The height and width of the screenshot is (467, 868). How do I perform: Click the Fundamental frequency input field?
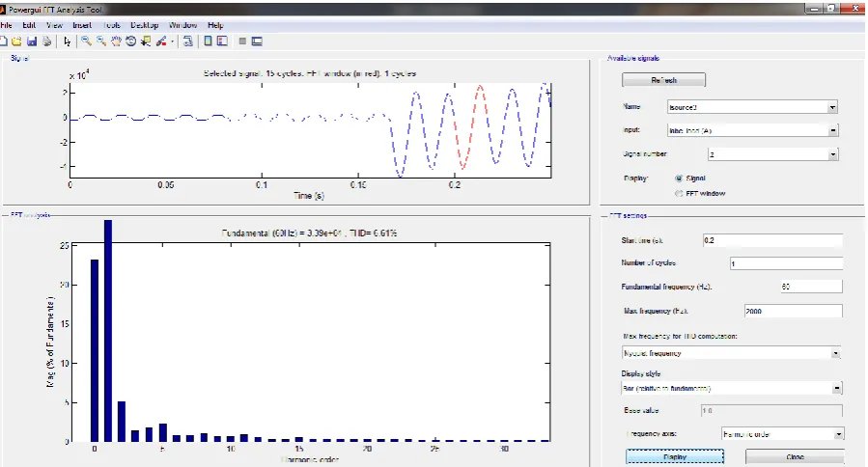[812, 287]
